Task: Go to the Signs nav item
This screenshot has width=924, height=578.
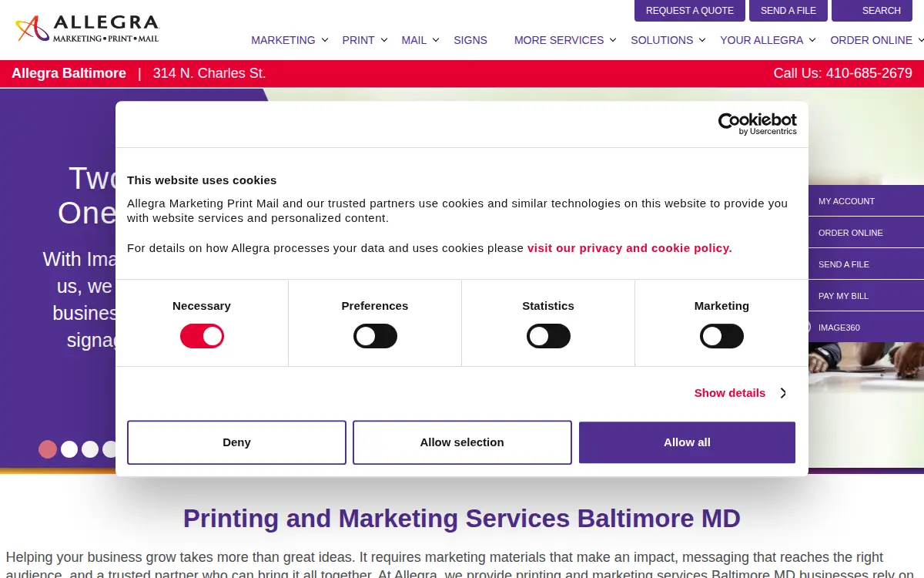Action: (x=470, y=40)
